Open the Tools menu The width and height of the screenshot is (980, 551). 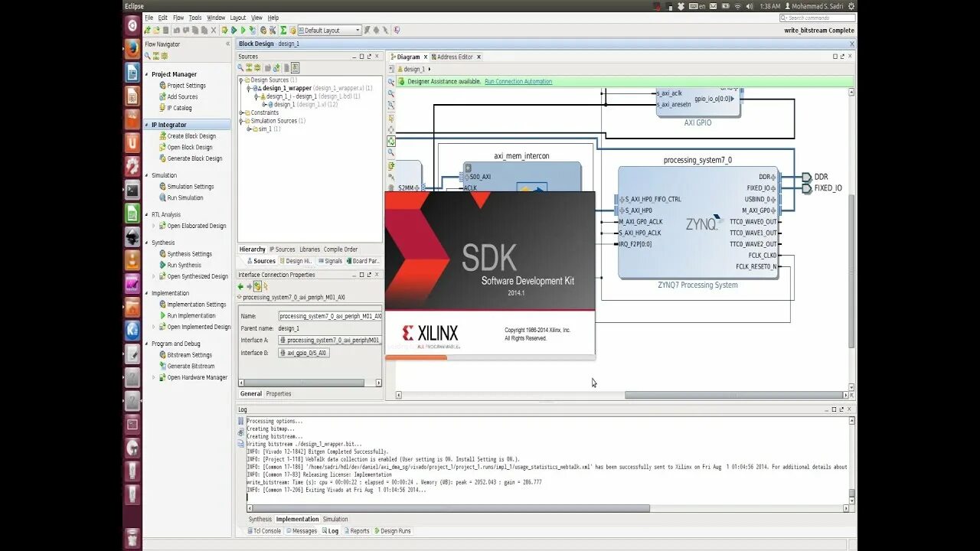point(195,18)
